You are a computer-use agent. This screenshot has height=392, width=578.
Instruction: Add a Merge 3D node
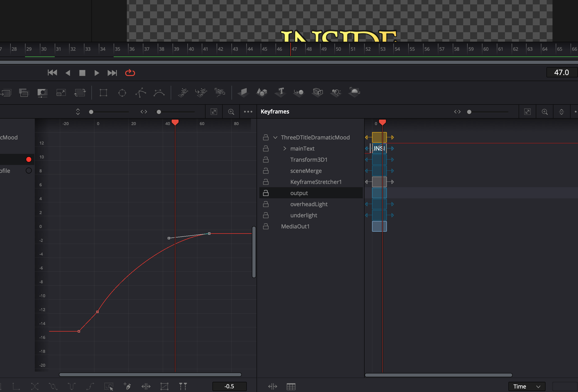[299, 93]
